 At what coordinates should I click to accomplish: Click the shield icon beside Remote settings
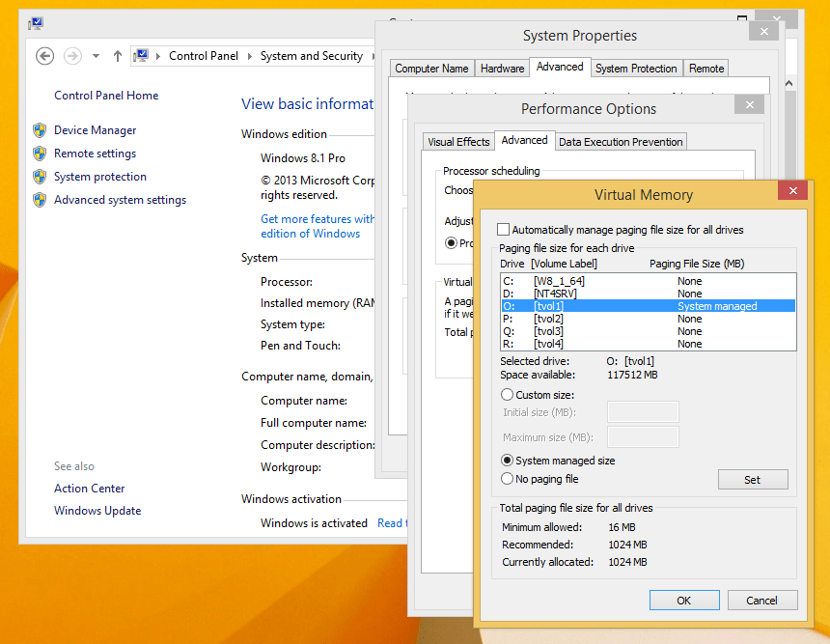(40, 153)
